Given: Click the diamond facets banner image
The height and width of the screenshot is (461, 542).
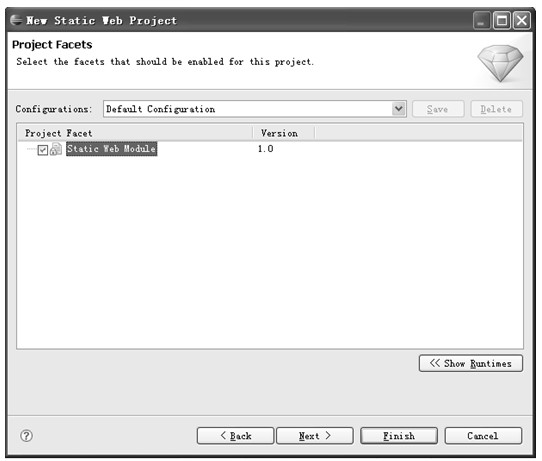Looking at the screenshot, I should (500, 63).
